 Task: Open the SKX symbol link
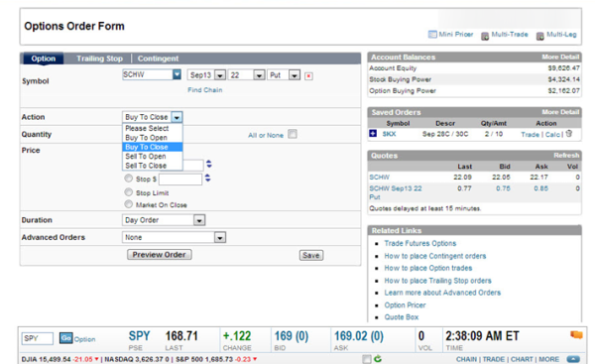tap(389, 134)
